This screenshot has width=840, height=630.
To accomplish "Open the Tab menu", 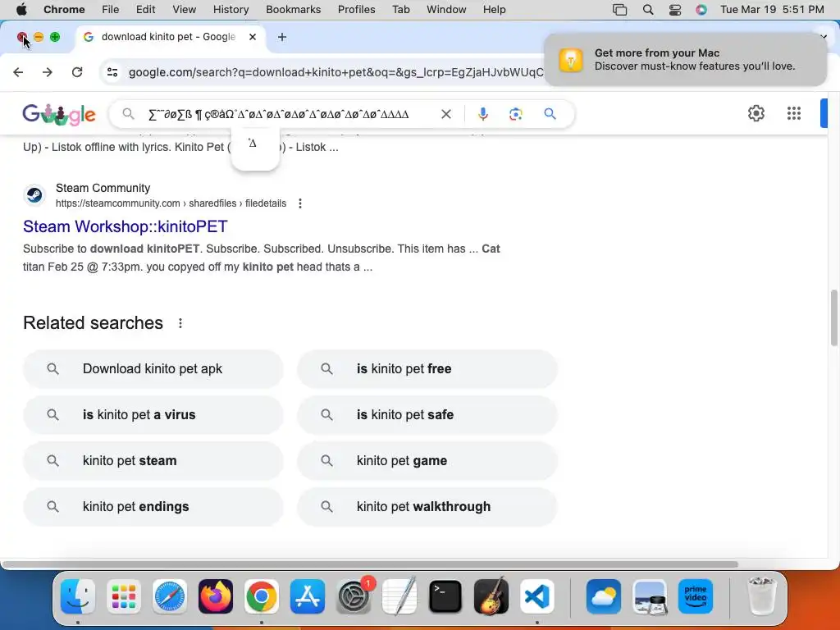I will (400, 10).
